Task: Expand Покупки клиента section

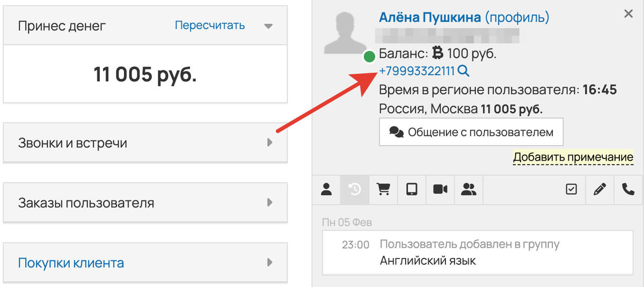Action: point(145,263)
